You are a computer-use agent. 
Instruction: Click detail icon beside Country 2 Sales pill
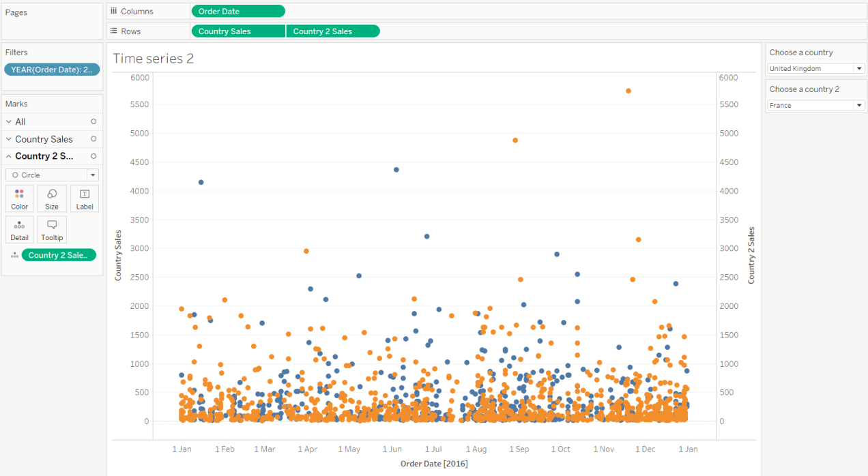point(14,256)
